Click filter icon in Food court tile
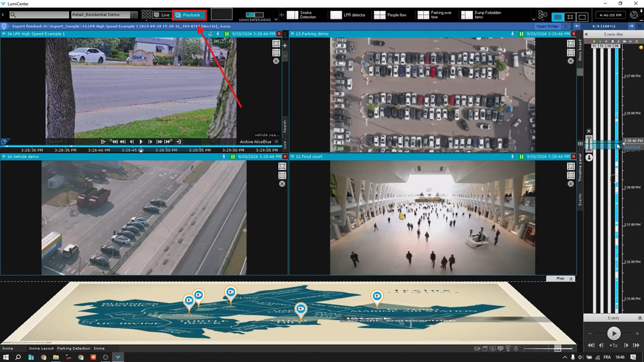The image size is (644, 362). tap(571, 166)
